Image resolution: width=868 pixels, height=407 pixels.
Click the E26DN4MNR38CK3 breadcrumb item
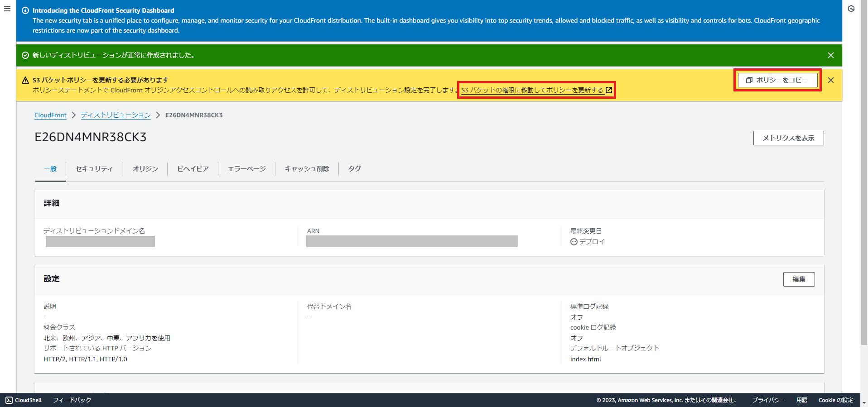[194, 115]
